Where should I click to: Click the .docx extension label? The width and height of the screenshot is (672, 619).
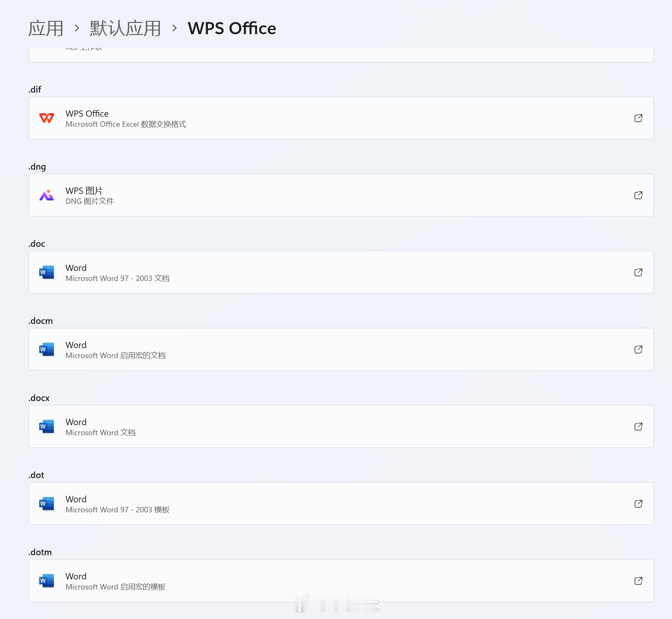(39, 398)
